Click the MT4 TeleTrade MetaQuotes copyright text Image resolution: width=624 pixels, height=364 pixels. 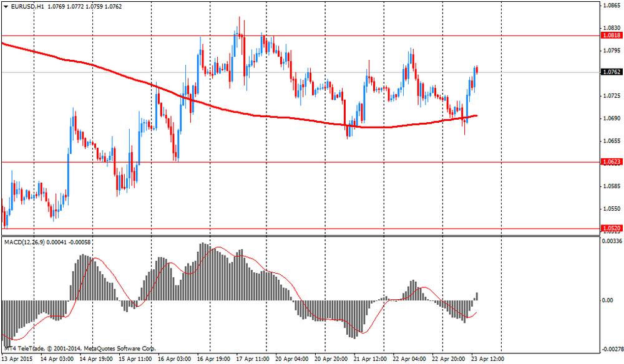pos(79,348)
